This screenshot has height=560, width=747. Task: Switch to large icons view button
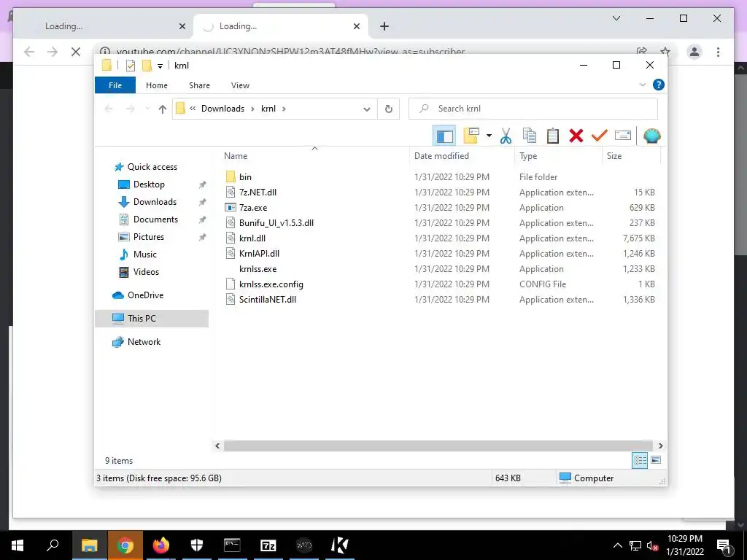tap(656, 460)
